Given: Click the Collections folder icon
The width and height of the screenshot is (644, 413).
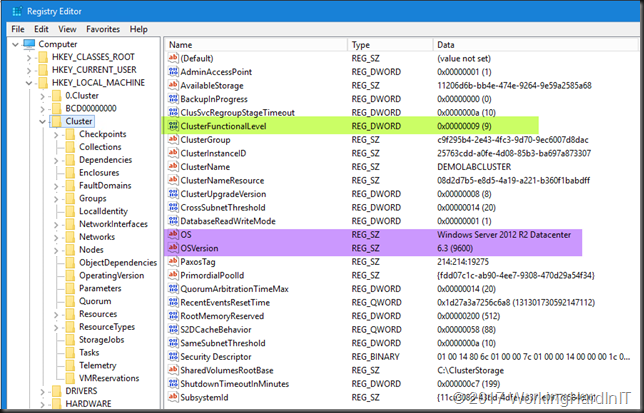Looking at the screenshot, I should 70,147.
